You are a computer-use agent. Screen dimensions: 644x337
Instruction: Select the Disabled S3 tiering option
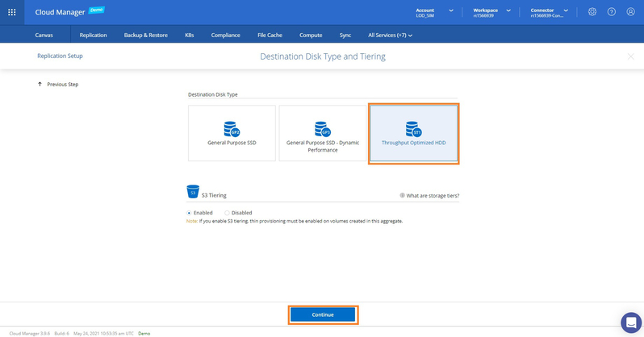(x=227, y=213)
